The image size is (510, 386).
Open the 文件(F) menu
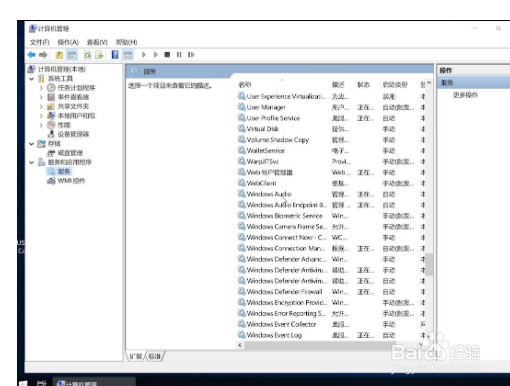[40, 42]
